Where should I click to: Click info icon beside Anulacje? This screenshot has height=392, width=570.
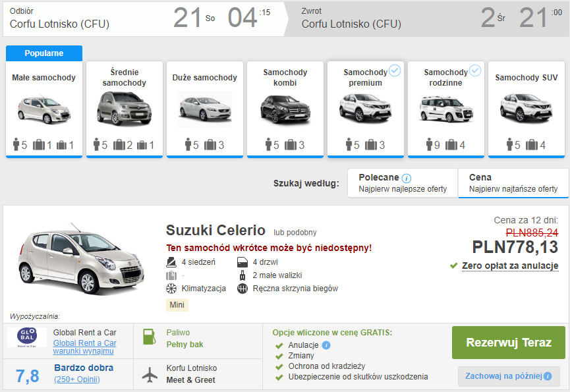(326, 345)
